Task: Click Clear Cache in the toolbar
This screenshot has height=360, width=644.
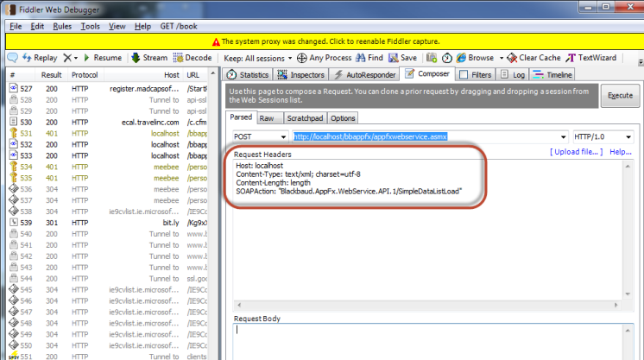Action: tap(534, 58)
